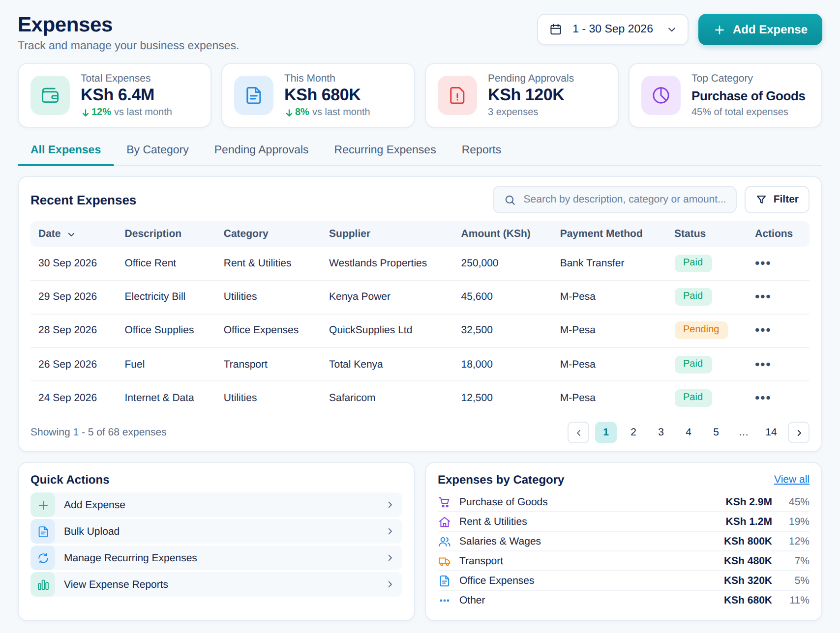Follow the View all link

click(792, 480)
